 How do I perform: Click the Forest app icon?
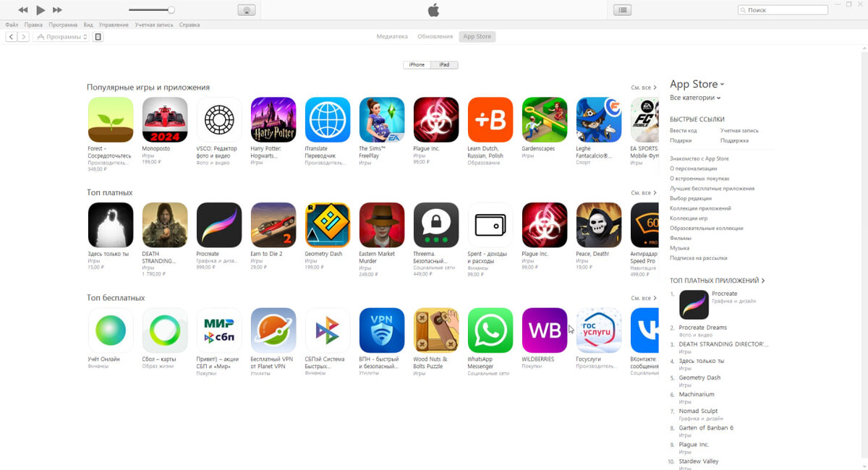(111, 120)
